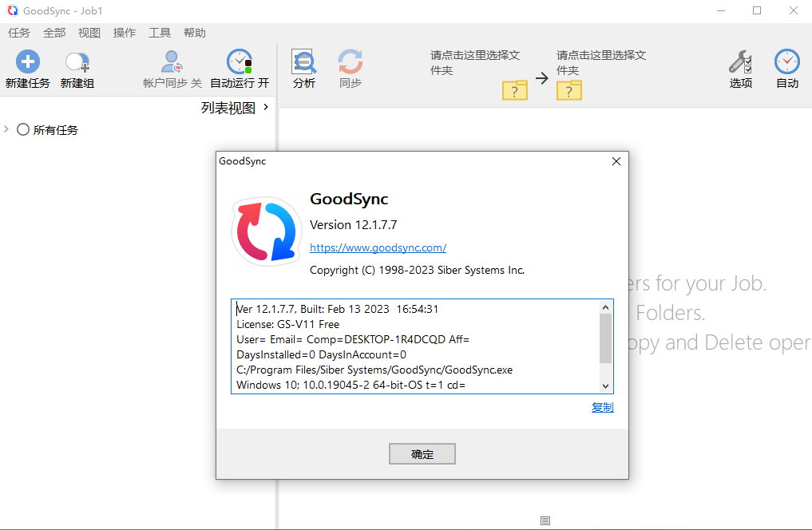Click the sync direction arrow between folders
This screenshot has height=530, width=812.
click(541, 78)
